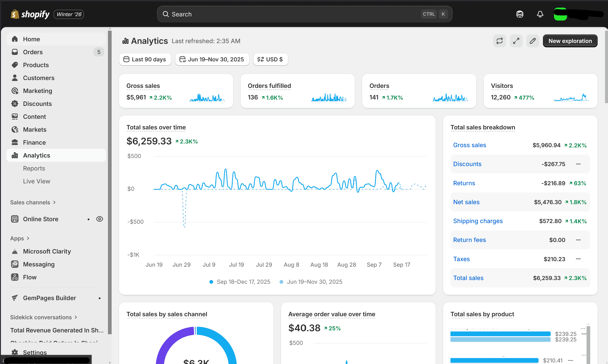608x364 pixels.
Task: Open Sidekick assistant icon in top bar
Action: 520,14
